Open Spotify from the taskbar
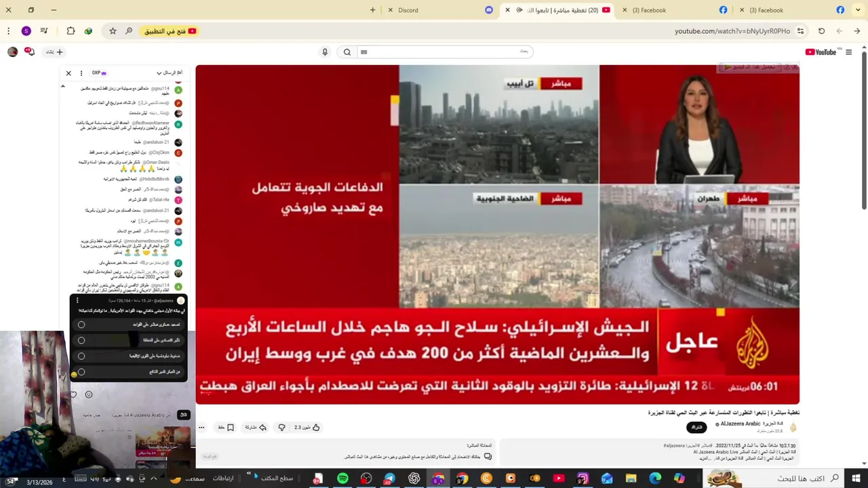This screenshot has height=488, width=868. (x=342, y=479)
